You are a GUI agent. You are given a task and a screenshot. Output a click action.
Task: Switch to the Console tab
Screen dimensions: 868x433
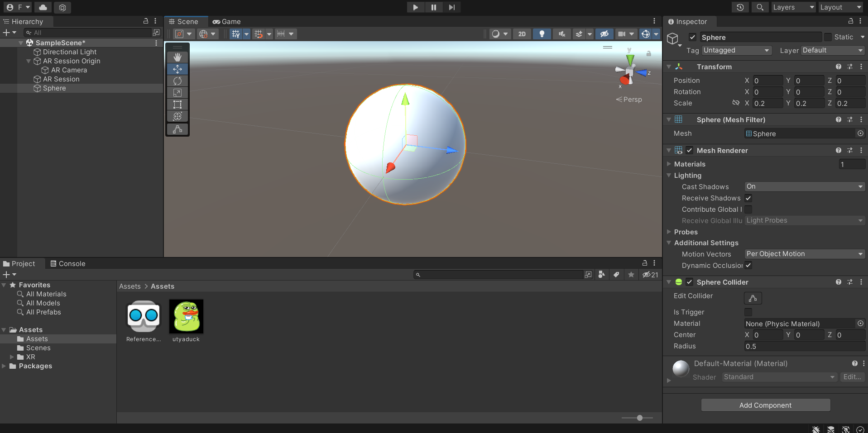tap(68, 264)
